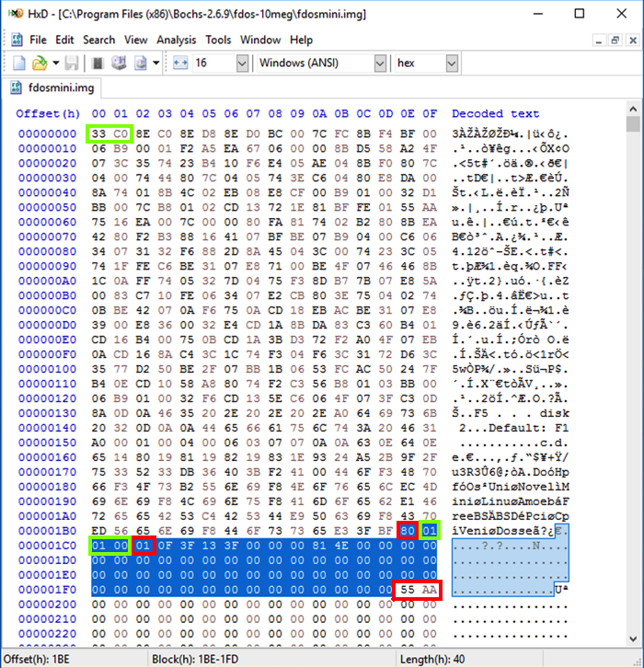The height and width of the screenshot is (668, 644).
Task: Click byte 33 at offset 00000000
Action: tap(98, 133)
